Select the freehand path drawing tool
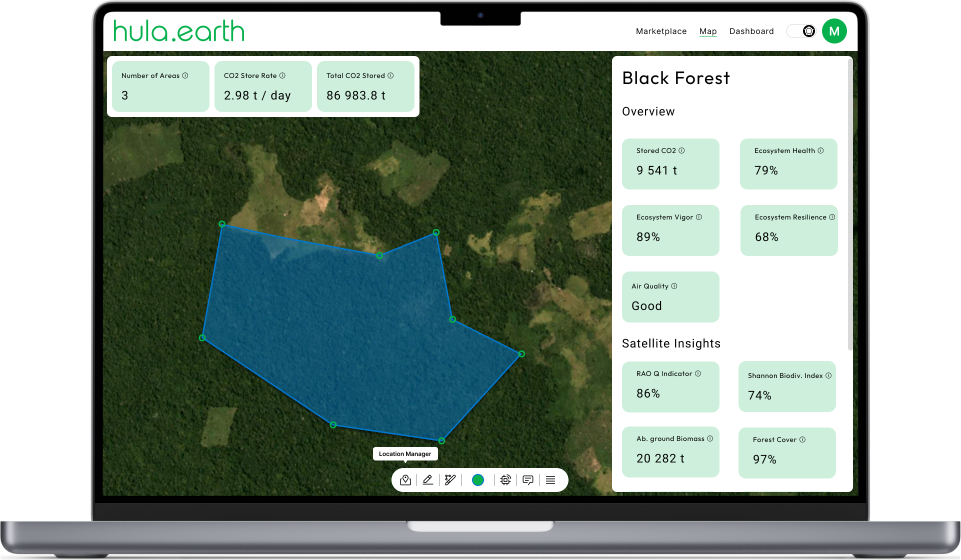 [x=449, y=480]
